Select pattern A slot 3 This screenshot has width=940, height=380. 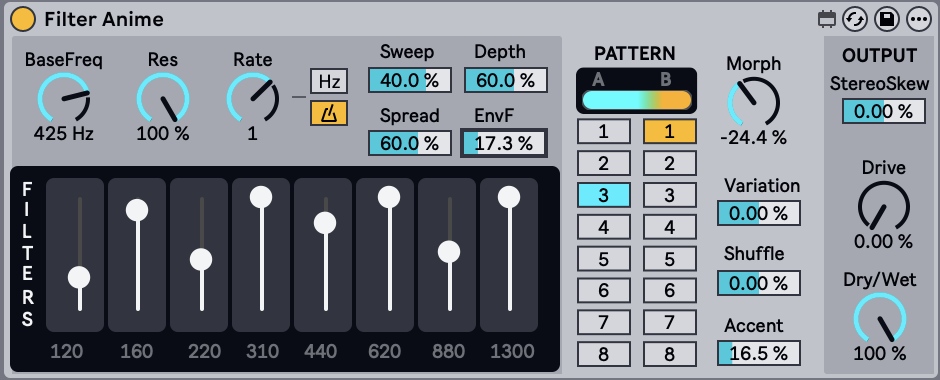point(604,195)
